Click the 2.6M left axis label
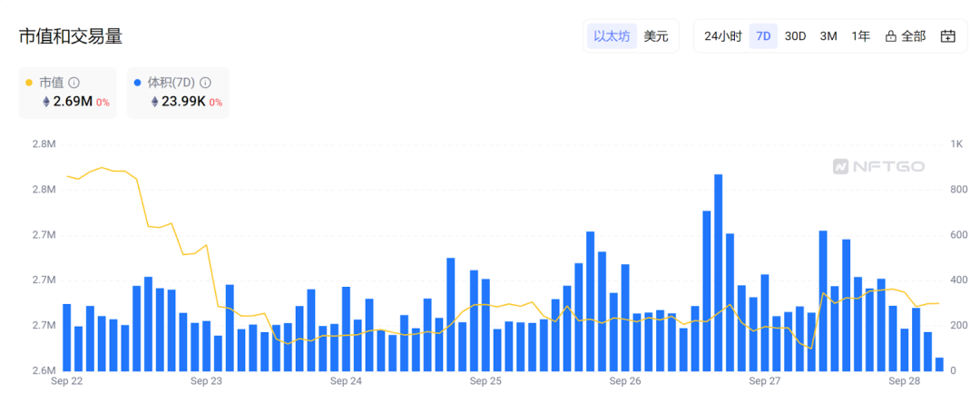The height and width of the screenshot is (404, 980). (x=44, y=370)
